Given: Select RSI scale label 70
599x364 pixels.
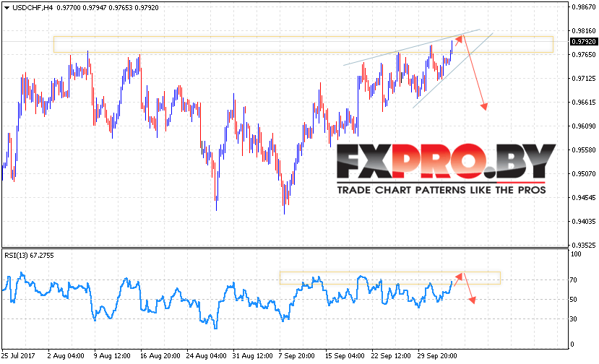Looking at the screenshot, I should coord(574,280).
